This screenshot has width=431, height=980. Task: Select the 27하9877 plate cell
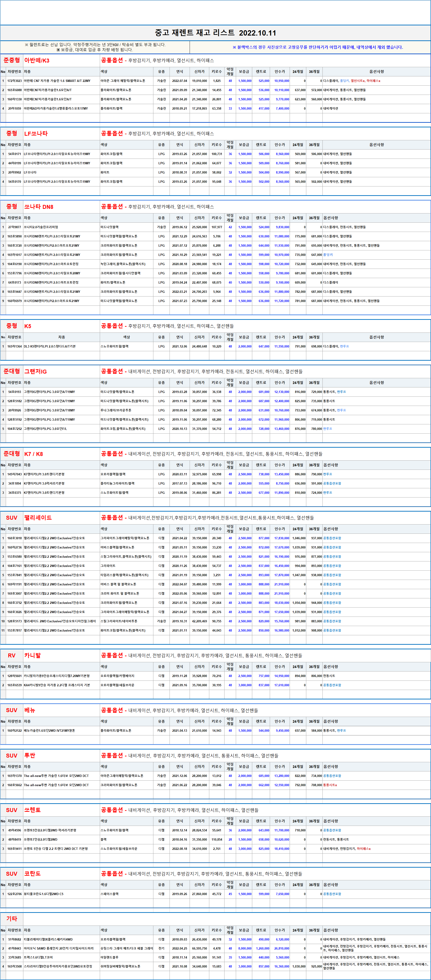(x=15, y=227)
